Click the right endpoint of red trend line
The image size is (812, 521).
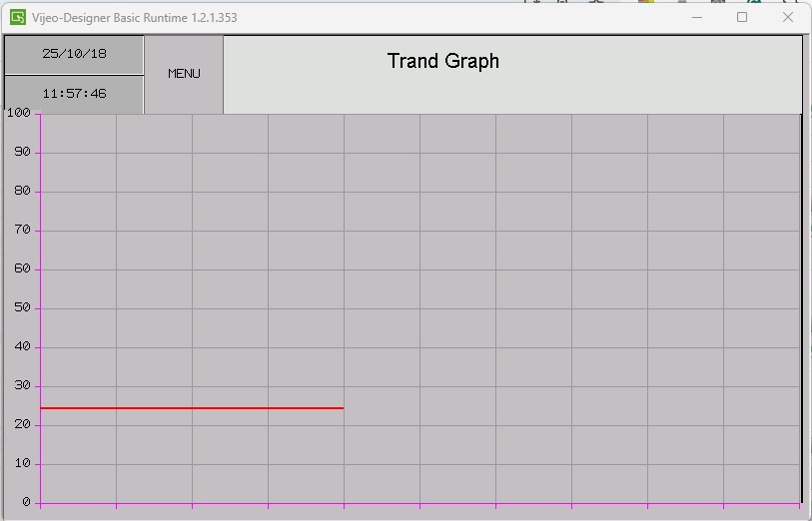[343, 408]
